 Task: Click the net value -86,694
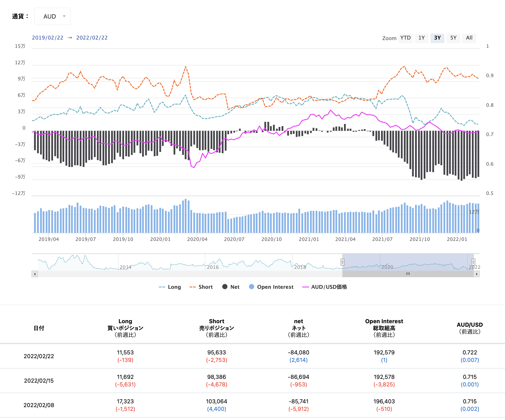click(x=299, y=377)
